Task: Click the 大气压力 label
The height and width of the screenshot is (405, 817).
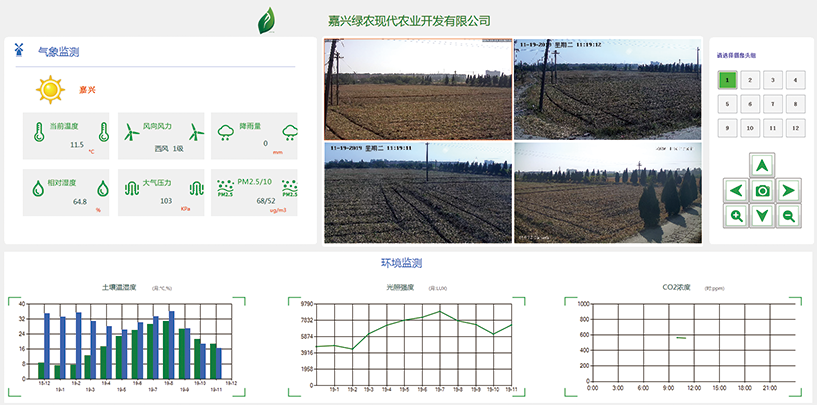Action: (157, 182)
